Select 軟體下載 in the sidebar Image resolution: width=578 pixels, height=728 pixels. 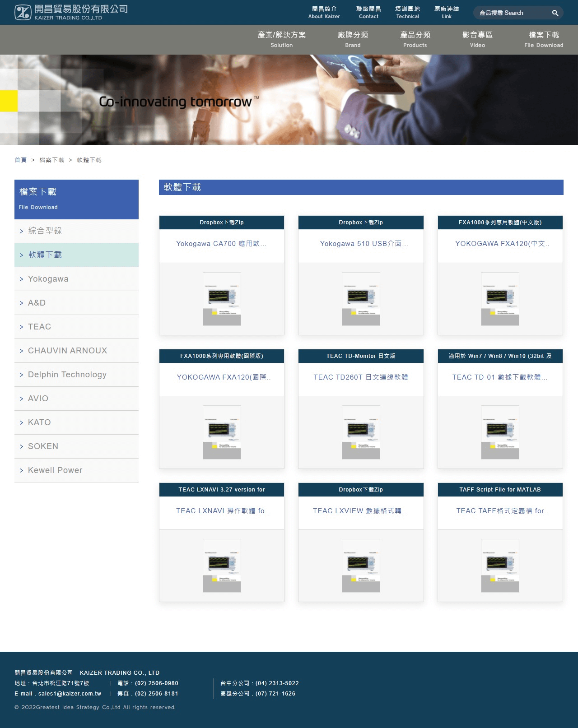click(x=76, y=255)
